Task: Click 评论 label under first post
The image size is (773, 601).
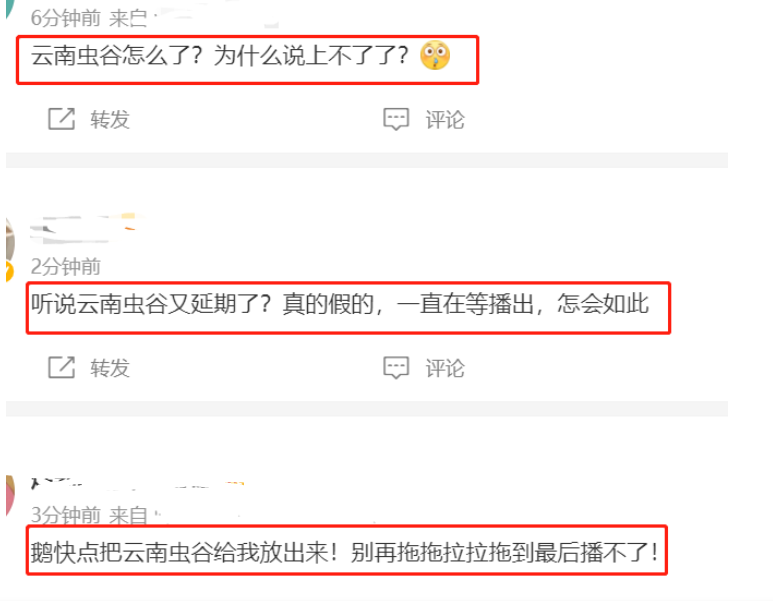Action: click(x=445, y=120)
